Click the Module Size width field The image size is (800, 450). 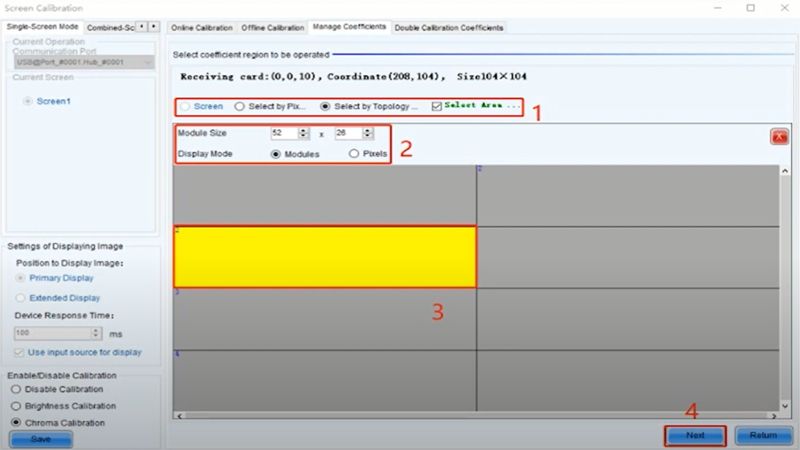pyautogui.click(x=284, y=133)
